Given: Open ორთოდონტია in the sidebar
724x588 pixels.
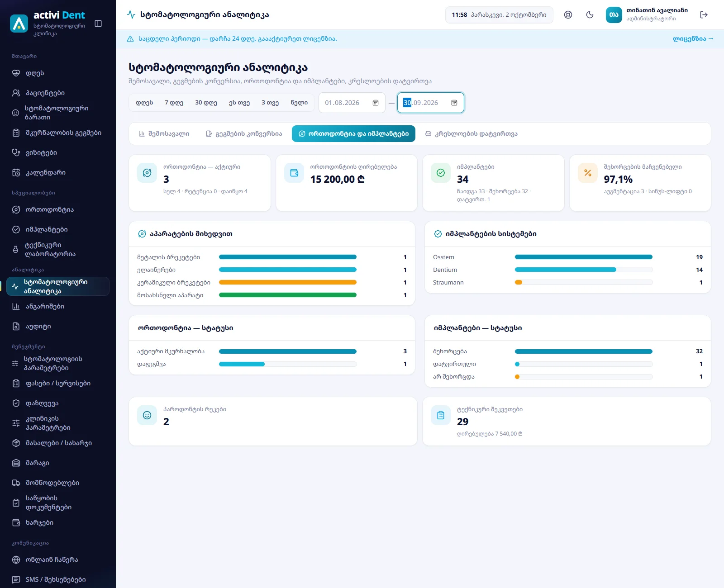Looking at the screenshot, I should click(x=58, y=209).
